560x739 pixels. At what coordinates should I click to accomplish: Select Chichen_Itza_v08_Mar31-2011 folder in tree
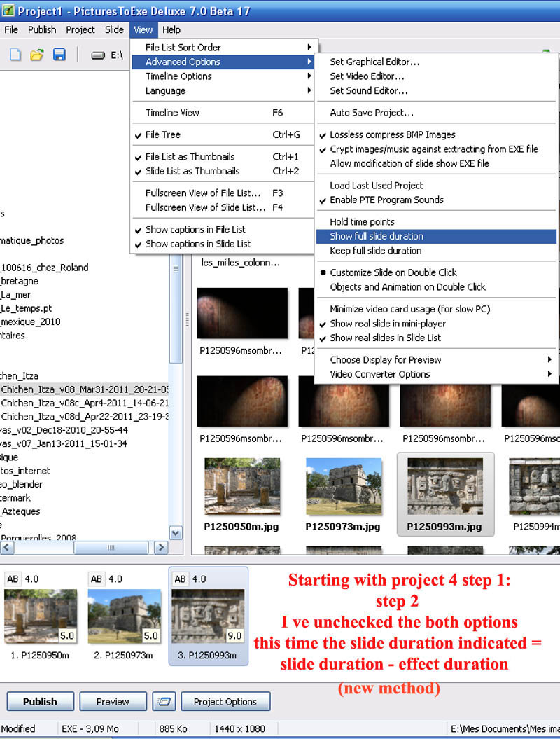click(x=84, y=389)
